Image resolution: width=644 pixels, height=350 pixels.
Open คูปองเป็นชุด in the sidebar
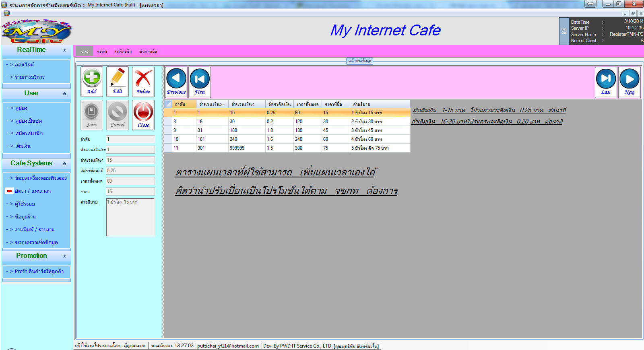tap(28, 121)
